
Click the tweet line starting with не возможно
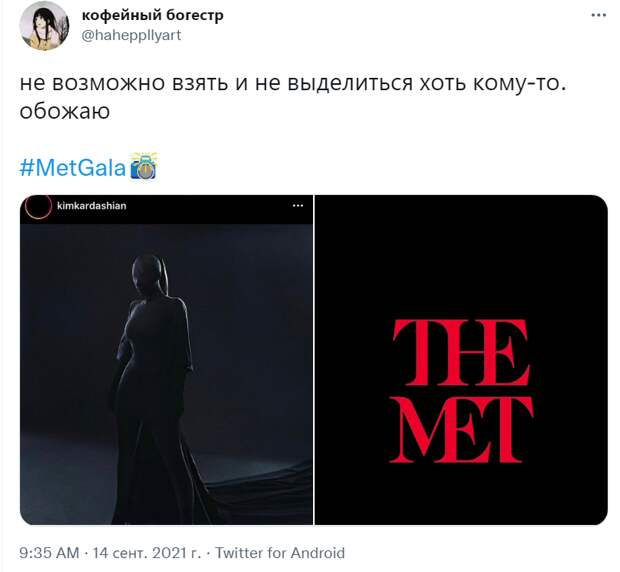point(293,83)
